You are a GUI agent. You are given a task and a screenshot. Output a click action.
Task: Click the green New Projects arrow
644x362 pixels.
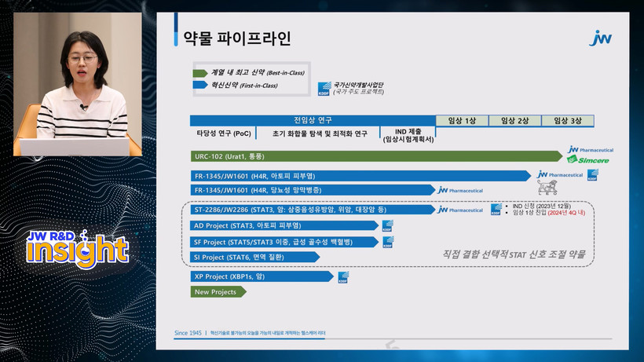[x=218, y=292]
